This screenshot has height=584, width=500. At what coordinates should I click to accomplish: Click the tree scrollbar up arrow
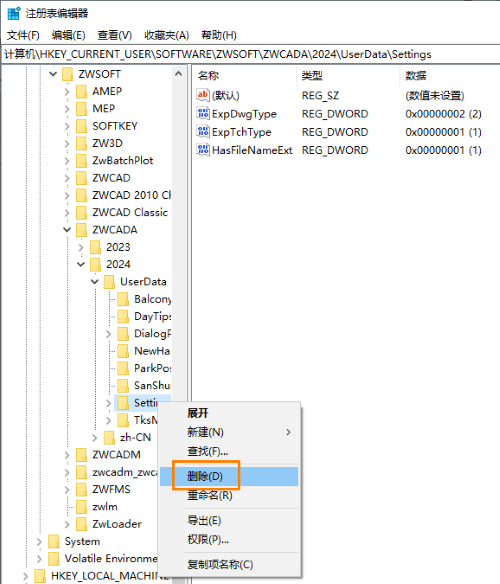[x=178, y=74]
